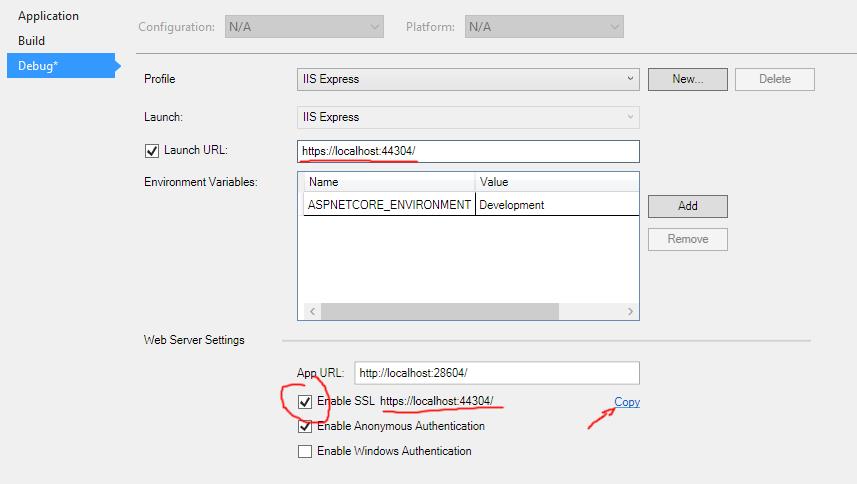The image size is (857, 484).
Task: Click the environment variables scrollbar left arrow
Action: coord(312,312)
